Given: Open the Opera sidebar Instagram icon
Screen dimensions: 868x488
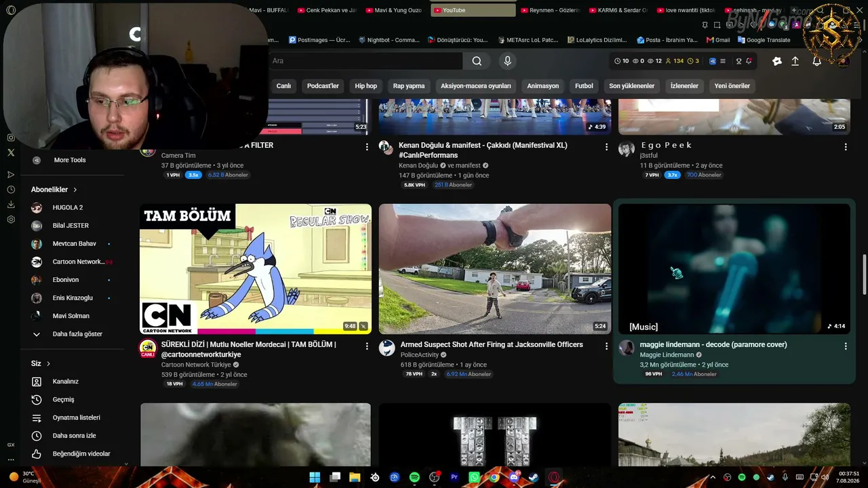Looking at the screenshot, I should tap(11, 138).
